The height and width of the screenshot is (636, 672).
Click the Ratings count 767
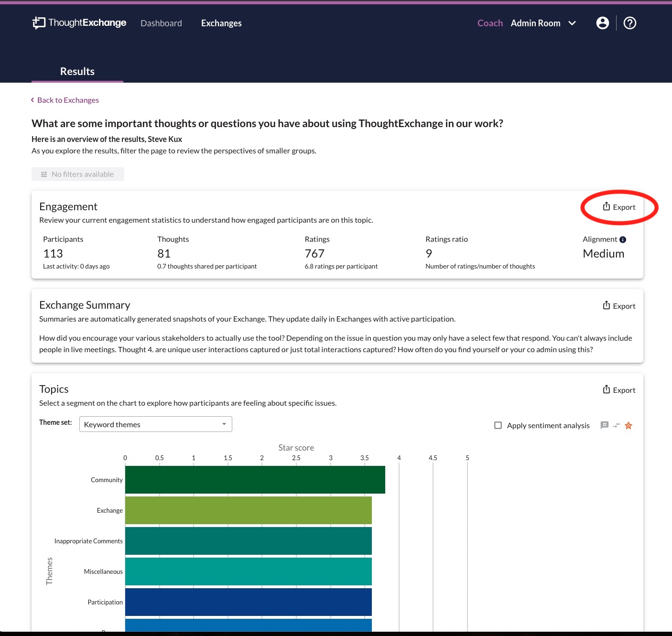coord(314,254)
